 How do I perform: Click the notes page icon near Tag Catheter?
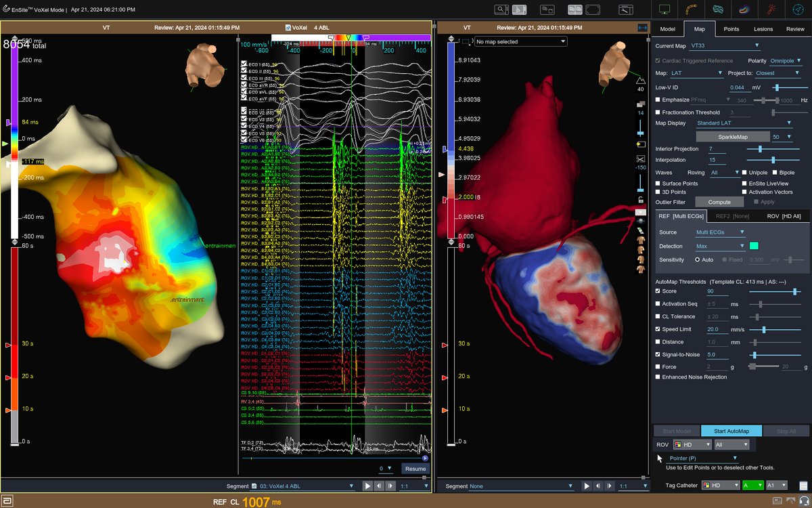click(803, 485)
